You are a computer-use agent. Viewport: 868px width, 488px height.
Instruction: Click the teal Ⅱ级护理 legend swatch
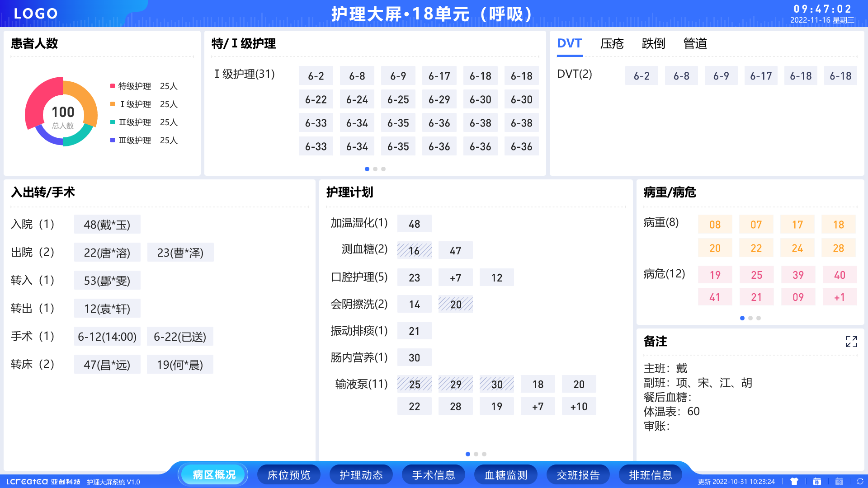113,122
